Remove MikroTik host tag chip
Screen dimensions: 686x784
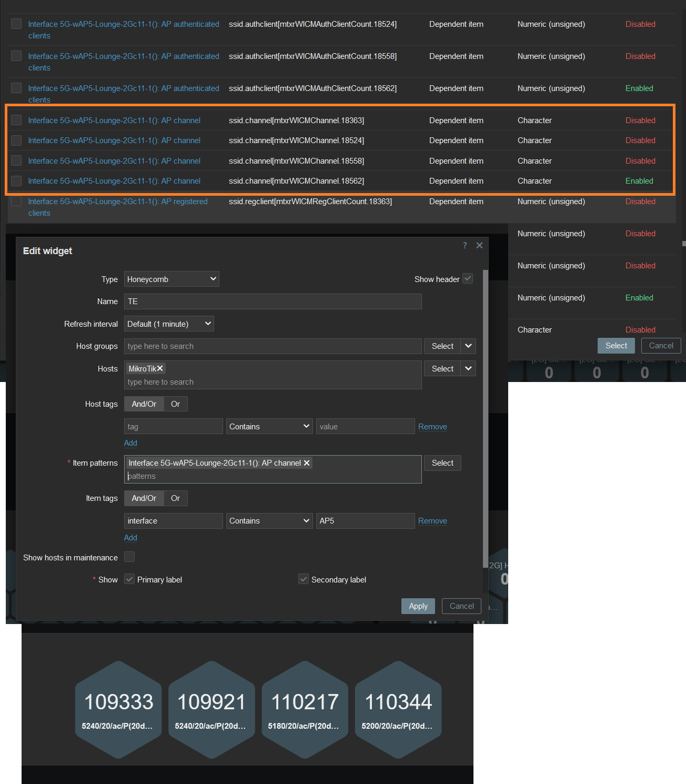(x=160, y=368)
